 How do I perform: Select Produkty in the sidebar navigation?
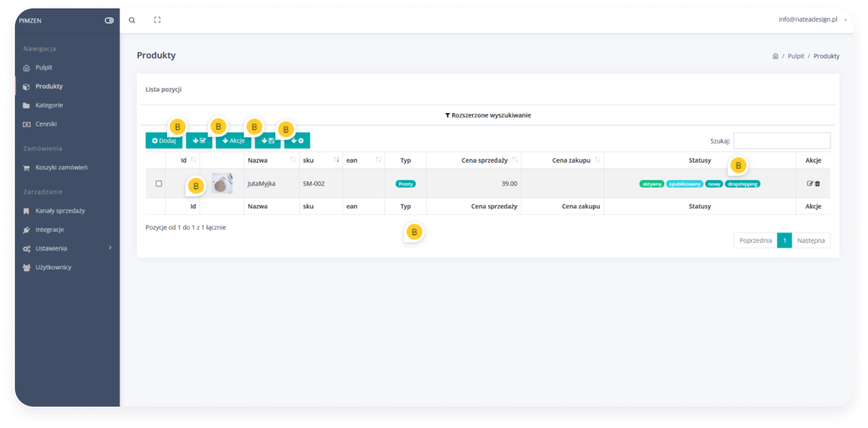click(x=49, y=87)
